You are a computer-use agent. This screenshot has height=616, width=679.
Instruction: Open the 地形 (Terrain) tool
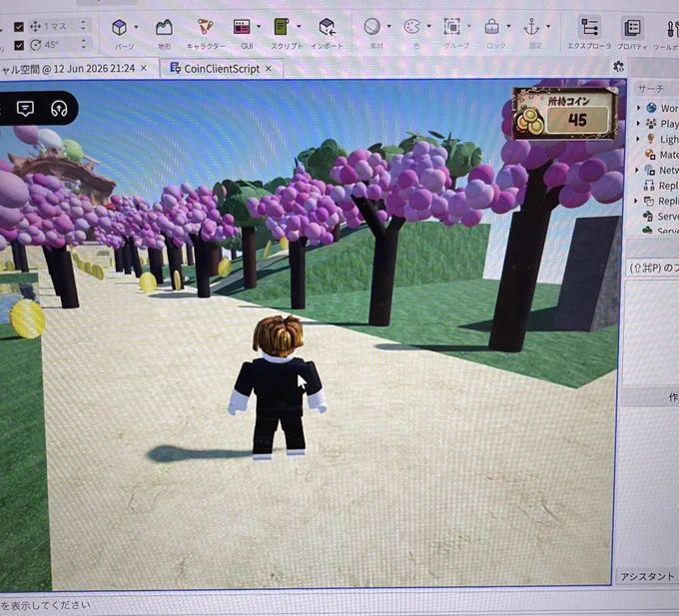tap(164, 28)
